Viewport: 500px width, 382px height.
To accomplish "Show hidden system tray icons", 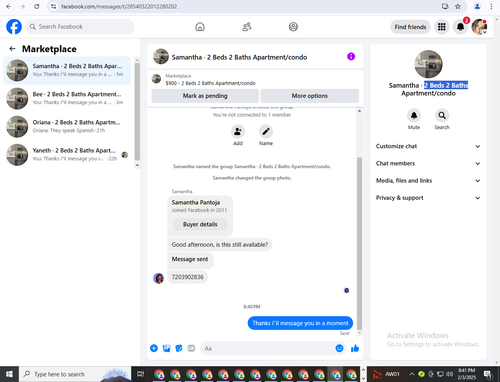I will pyautogui.click(x=412, y=374).
